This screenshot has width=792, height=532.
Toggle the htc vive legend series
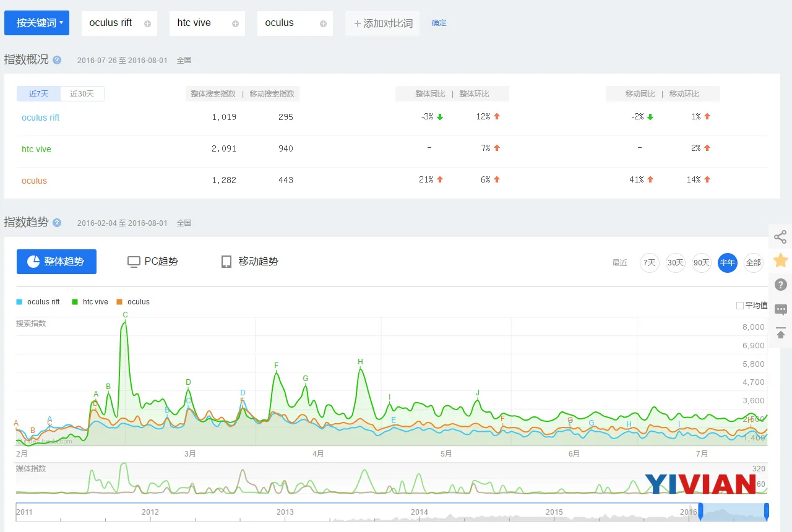[x=90, y=302]
